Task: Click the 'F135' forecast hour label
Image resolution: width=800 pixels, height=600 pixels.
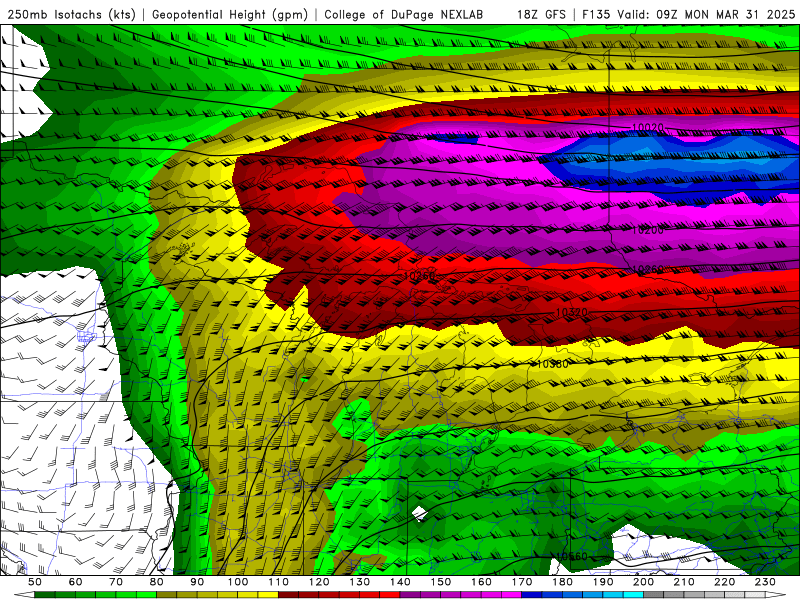Action: click(596, 15)
